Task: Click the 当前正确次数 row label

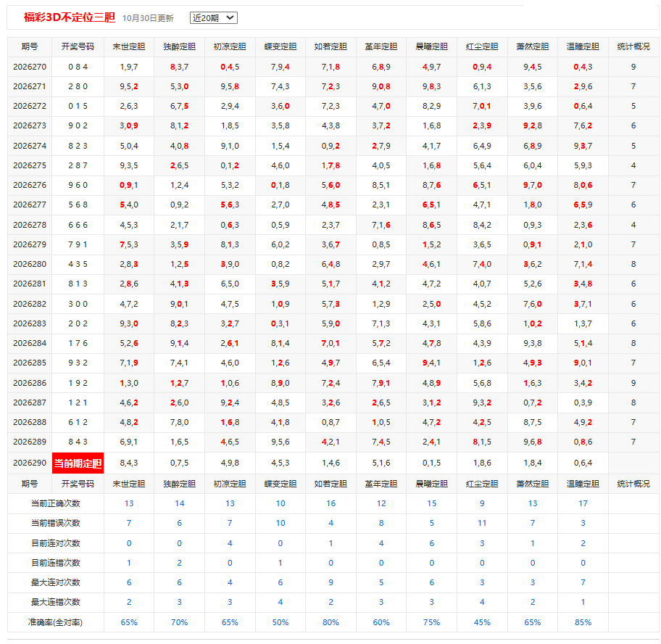Action: (56, 503)
